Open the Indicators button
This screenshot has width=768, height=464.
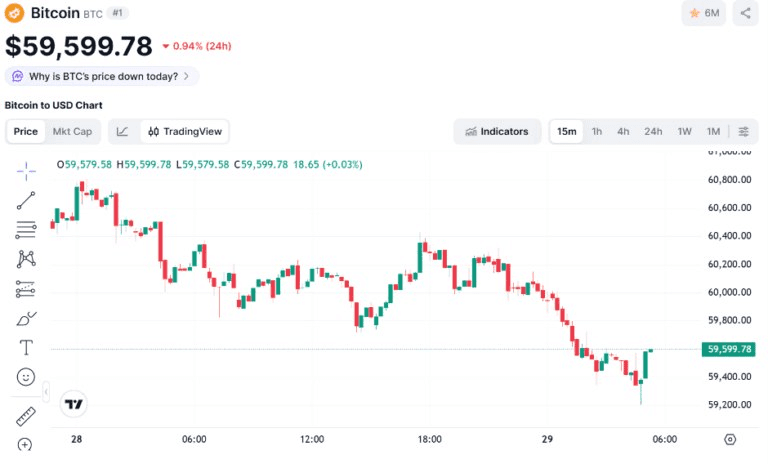coord(497,131)
